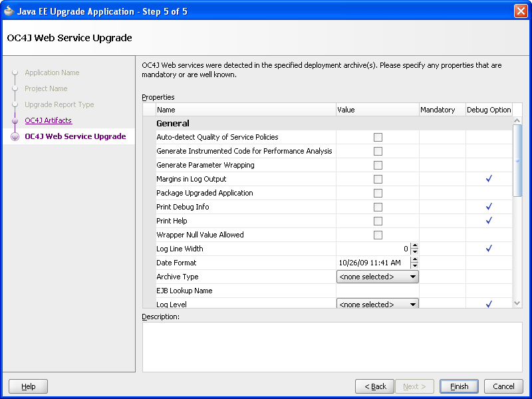Click the Debug Option column header

click(489, 110)
